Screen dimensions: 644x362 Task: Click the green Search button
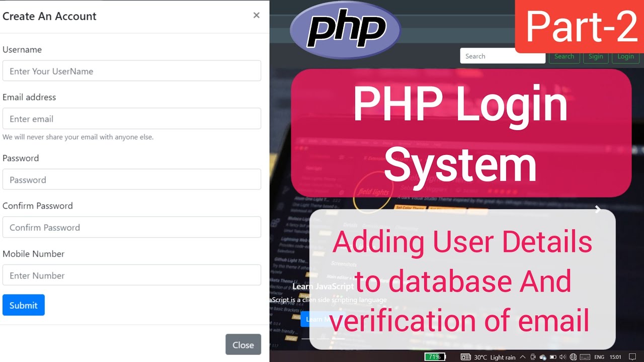click(564, 56)
